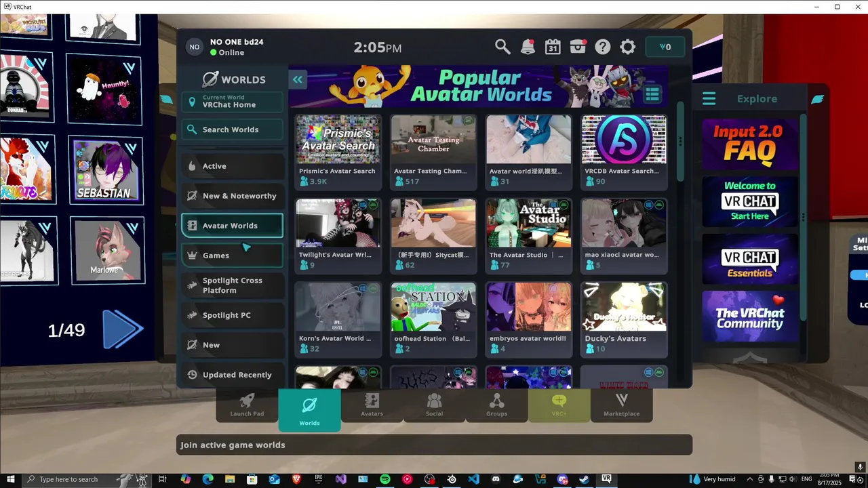
Task: Open the Launch Pad tab
Action: [247, 405]
